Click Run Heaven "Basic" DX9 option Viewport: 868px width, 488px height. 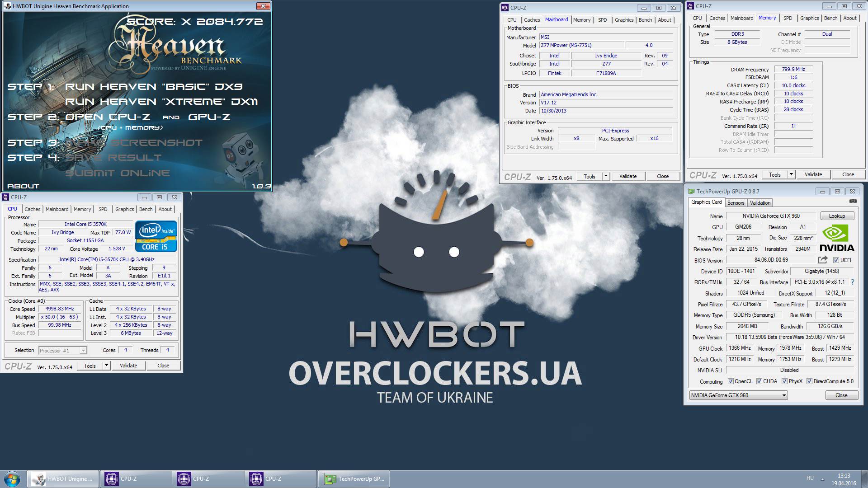pyautogui.click(x=154, y=87)
